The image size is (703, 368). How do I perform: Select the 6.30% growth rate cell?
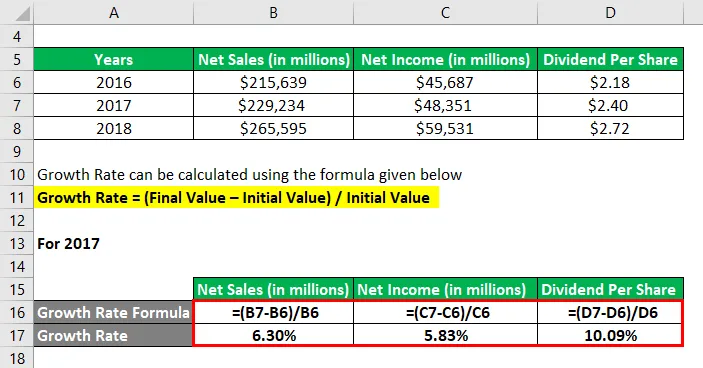point(273,335)
